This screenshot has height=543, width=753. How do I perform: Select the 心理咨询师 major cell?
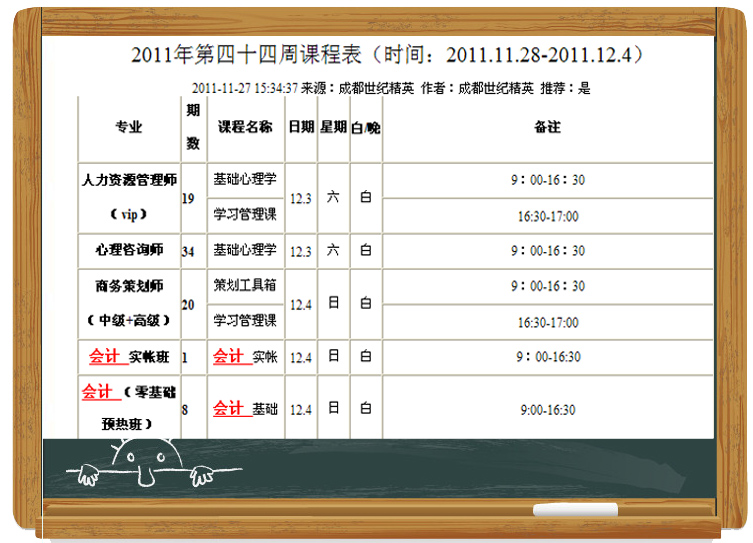pos(129,250)
